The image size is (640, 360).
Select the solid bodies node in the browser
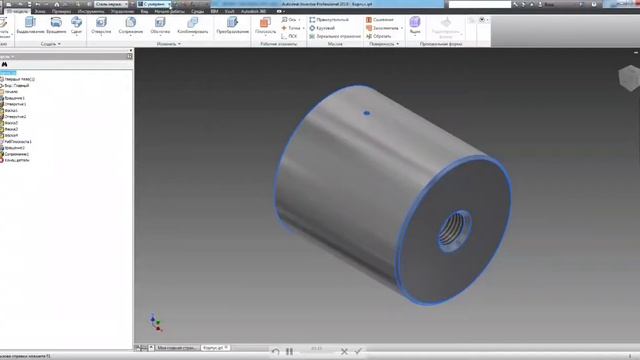[x=19, y=79]
